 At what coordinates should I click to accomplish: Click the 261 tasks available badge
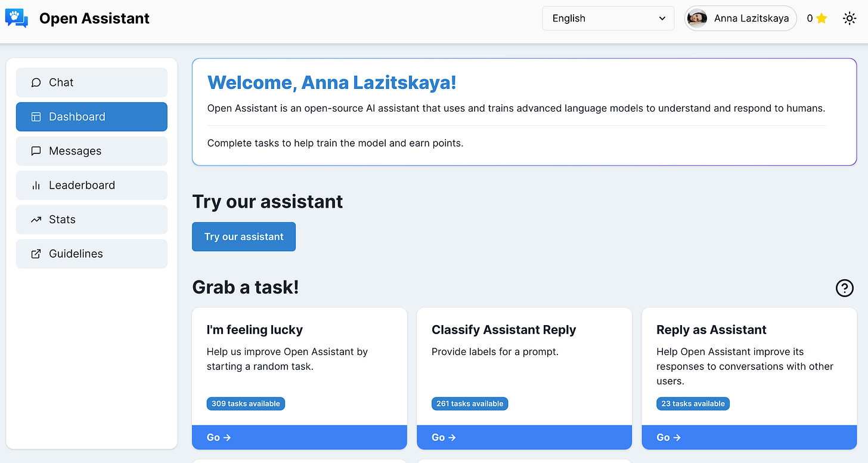(x=470, y=404)
